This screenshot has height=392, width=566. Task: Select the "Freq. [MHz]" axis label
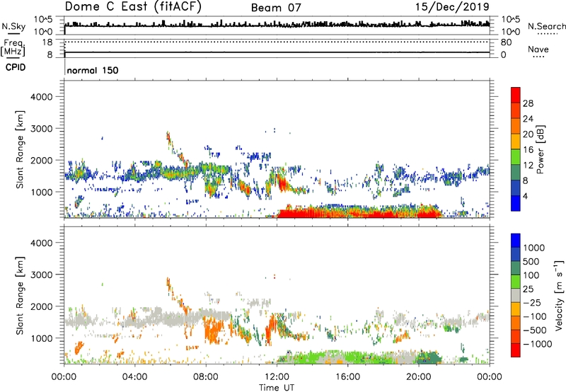(13, 47)
